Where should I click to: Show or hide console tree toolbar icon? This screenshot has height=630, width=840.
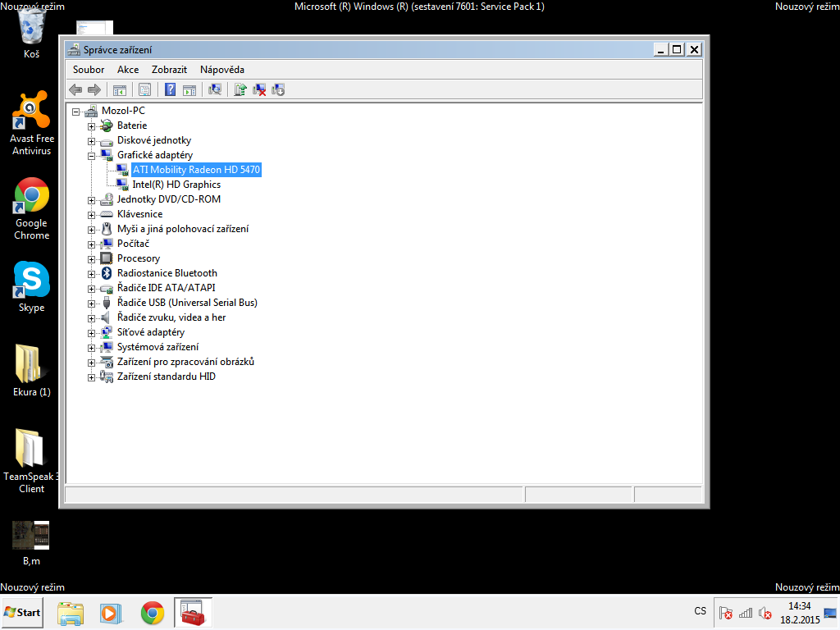pos(120,90)
